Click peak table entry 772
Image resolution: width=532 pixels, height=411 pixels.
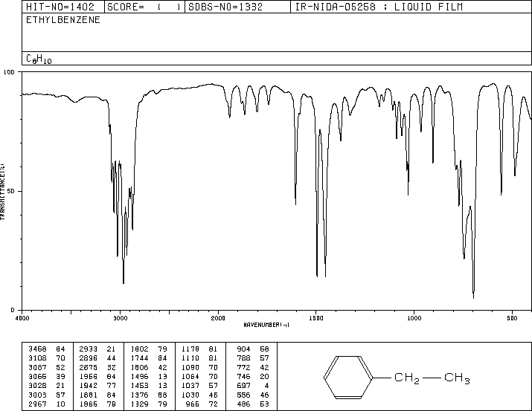(x=243, y=367)
